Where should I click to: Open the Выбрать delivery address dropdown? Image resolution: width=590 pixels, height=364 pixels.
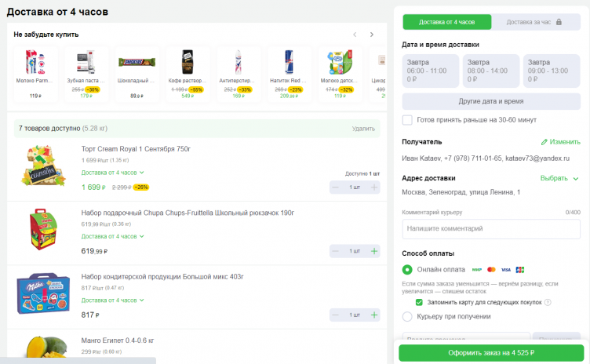click(x=560, y=178)
